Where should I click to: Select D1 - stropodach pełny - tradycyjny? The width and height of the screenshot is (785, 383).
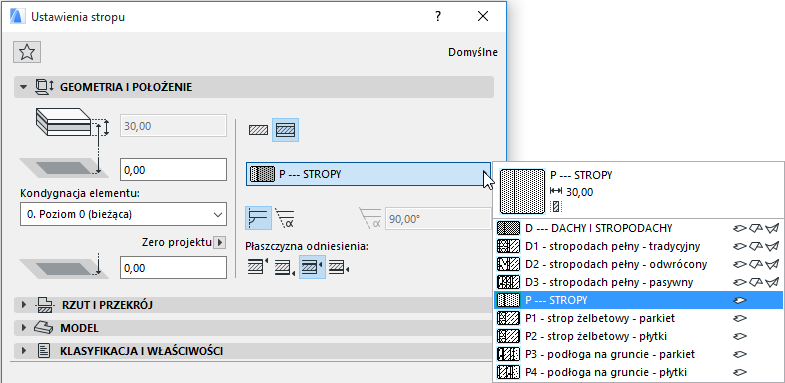pyautogui.click(x=638, y=246)
